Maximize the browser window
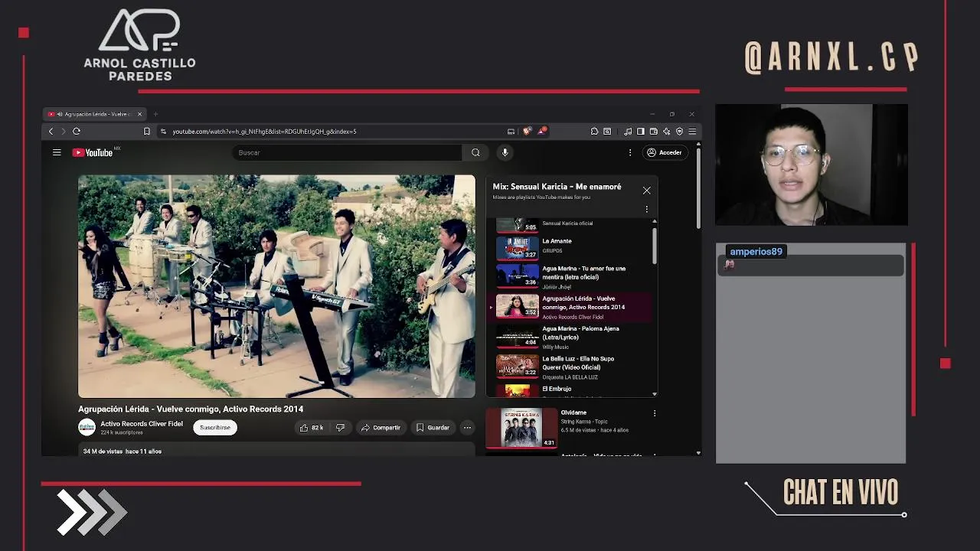This screenshot has height=551, width=980. pos(671,114)
